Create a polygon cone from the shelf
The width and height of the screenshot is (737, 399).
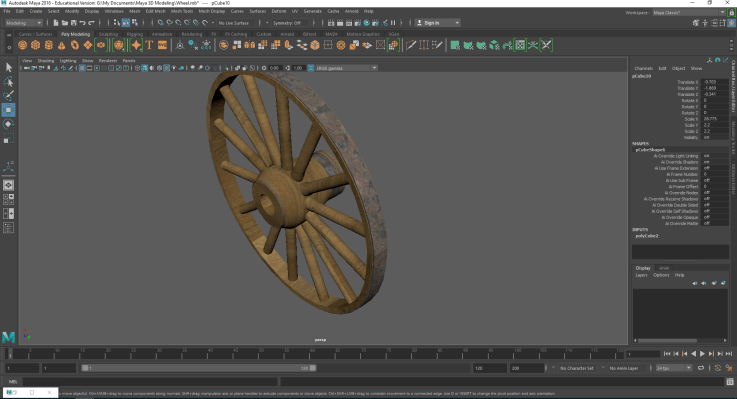[62, 45]
